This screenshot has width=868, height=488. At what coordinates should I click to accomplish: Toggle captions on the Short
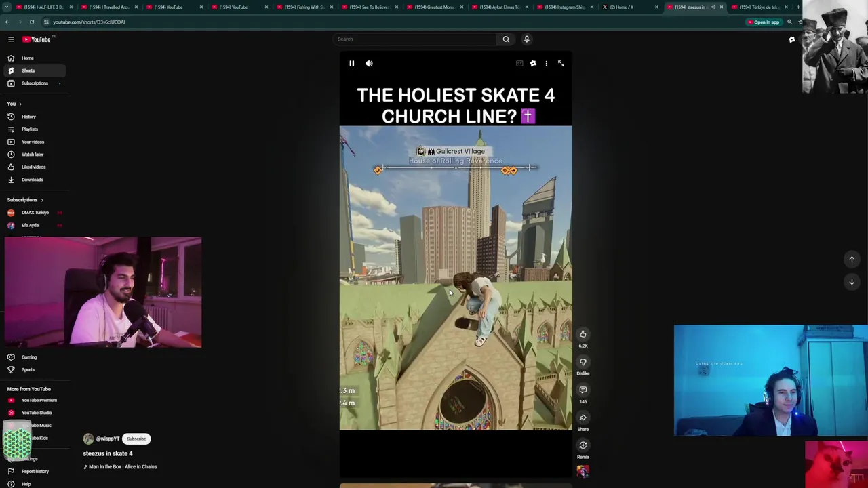[519, 63]
